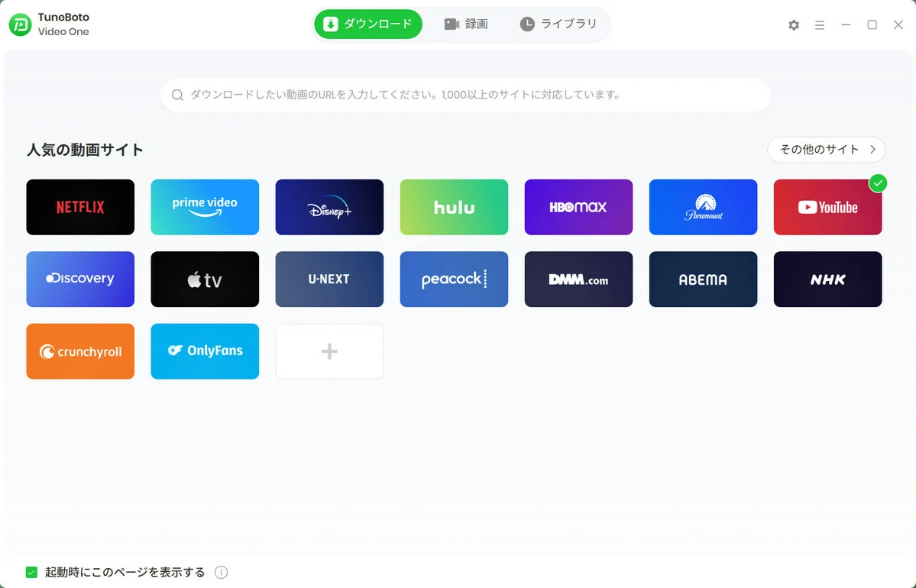The width and height of the screenshot is (916, 588).
Task: Open the Prime Video site tile
Action: (x=205, y=207)
